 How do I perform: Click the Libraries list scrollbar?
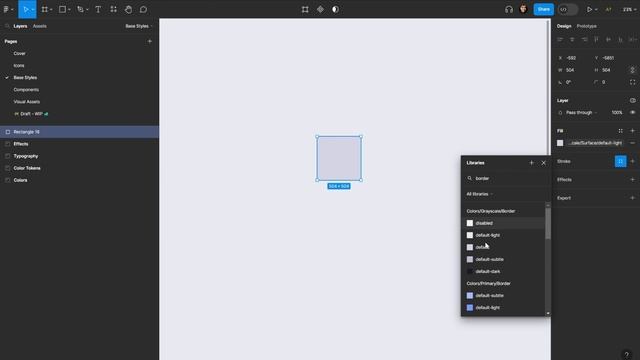548,224
